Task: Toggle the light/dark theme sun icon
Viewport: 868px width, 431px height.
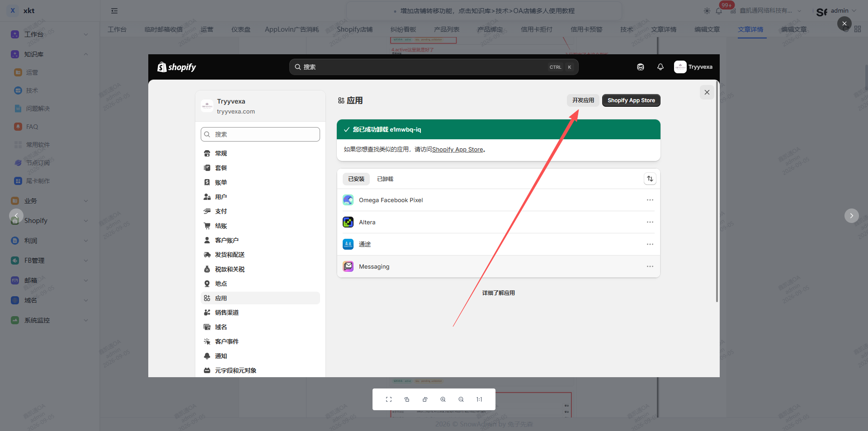Action: (x=707, y=11)
